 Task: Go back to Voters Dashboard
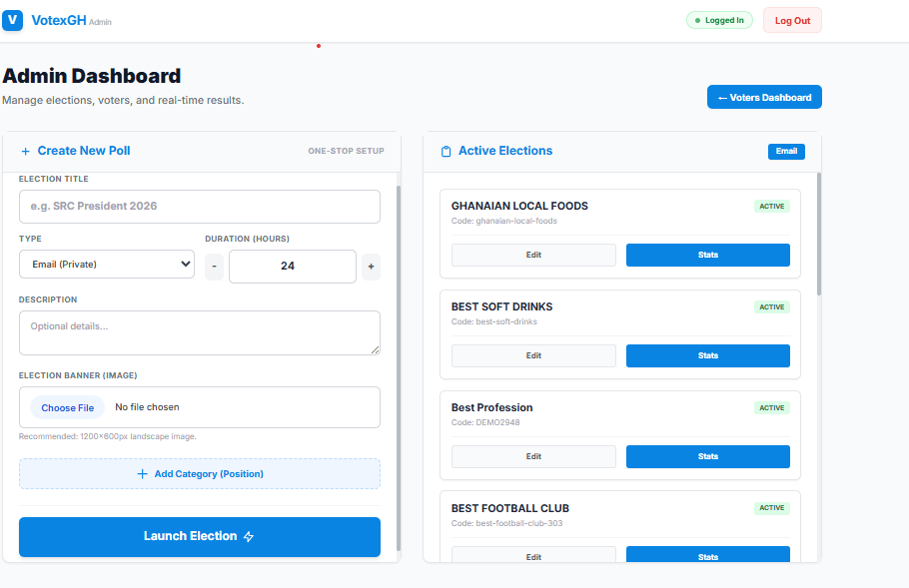click(x=764, y=97)
